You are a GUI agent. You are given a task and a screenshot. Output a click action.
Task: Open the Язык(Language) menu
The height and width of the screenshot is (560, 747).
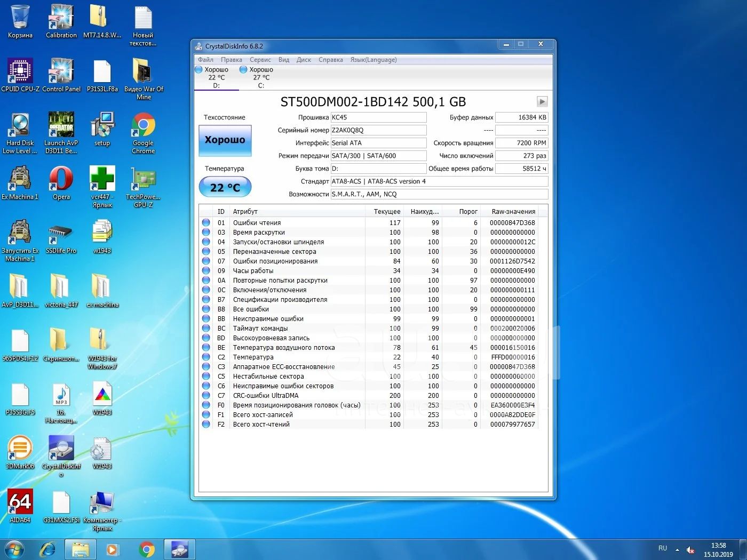pos(373,60)
